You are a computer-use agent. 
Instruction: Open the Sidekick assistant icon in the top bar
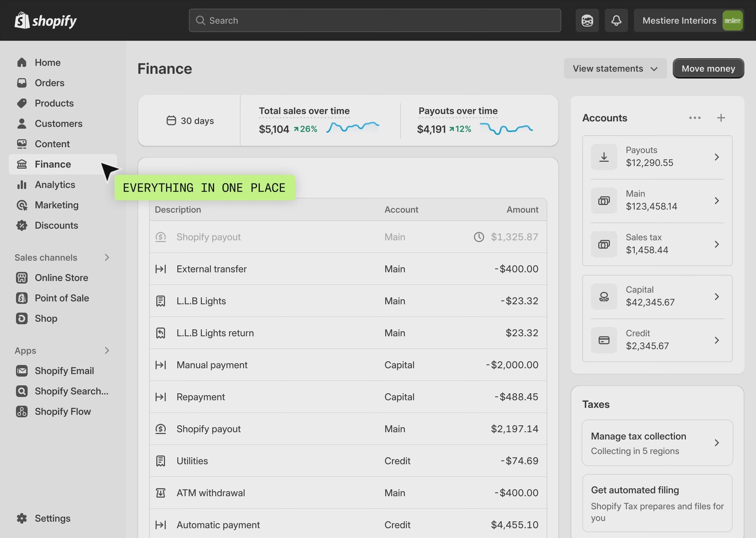coord(587,20)
